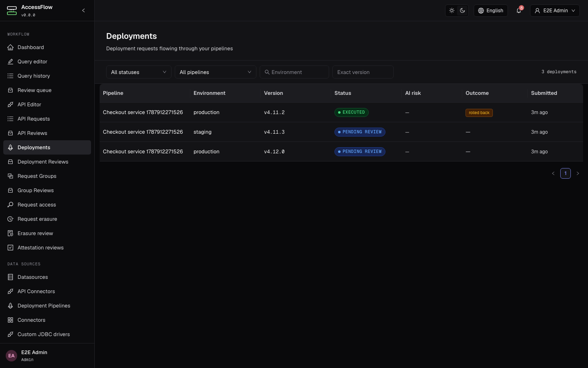Click E2E Admin name in sidebar footer
This screenshot has width=588, height=368.
[x=34, y=352]
